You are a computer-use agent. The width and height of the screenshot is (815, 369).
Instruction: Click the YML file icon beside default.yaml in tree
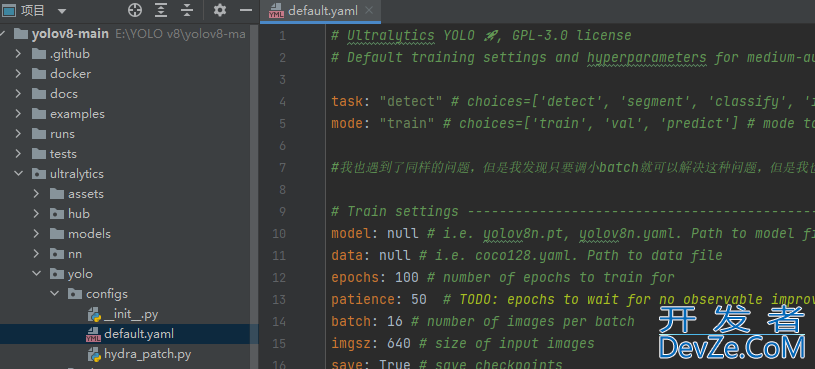[x=94, y=334]
